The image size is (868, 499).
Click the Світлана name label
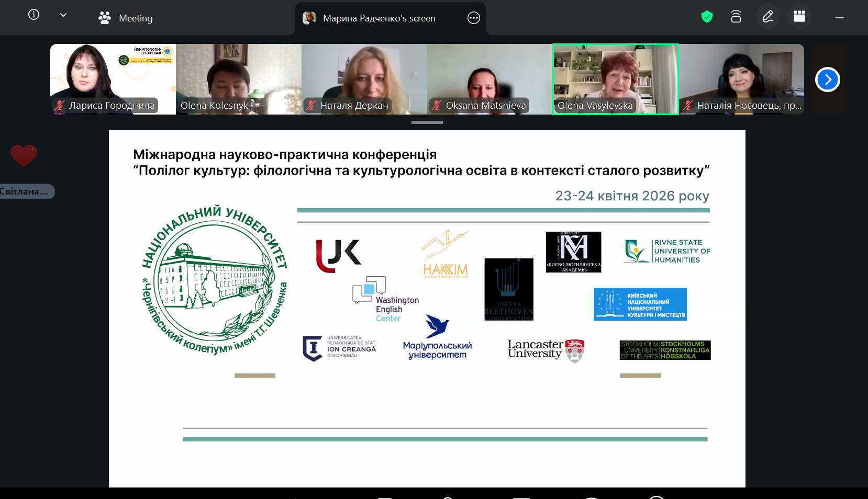26,192
